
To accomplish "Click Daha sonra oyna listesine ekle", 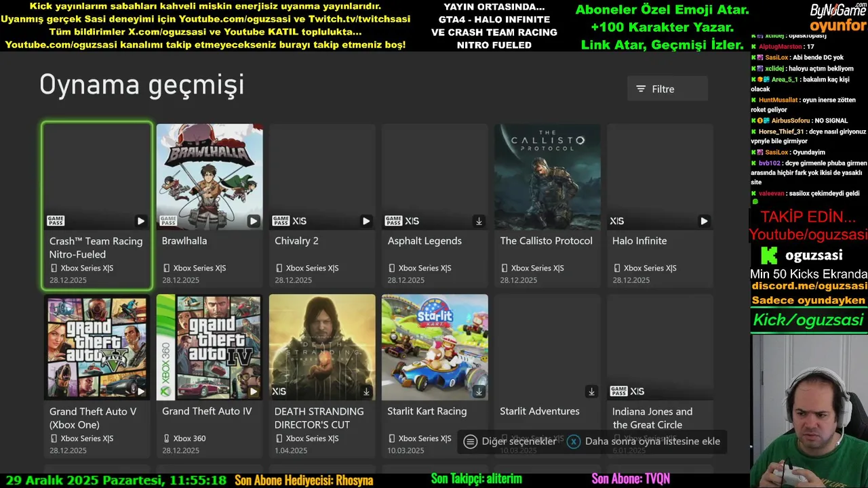I will pyautogui.click(x=652, y=441).
